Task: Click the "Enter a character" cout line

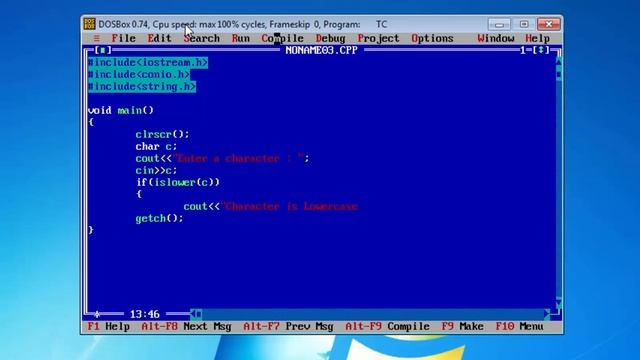Action: (222, 158)
